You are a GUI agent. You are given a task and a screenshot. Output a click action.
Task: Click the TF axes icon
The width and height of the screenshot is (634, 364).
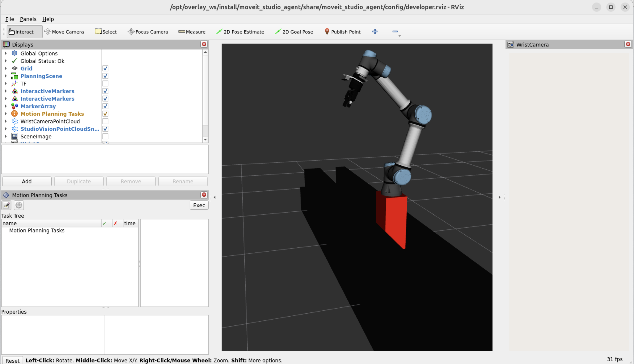15,83
